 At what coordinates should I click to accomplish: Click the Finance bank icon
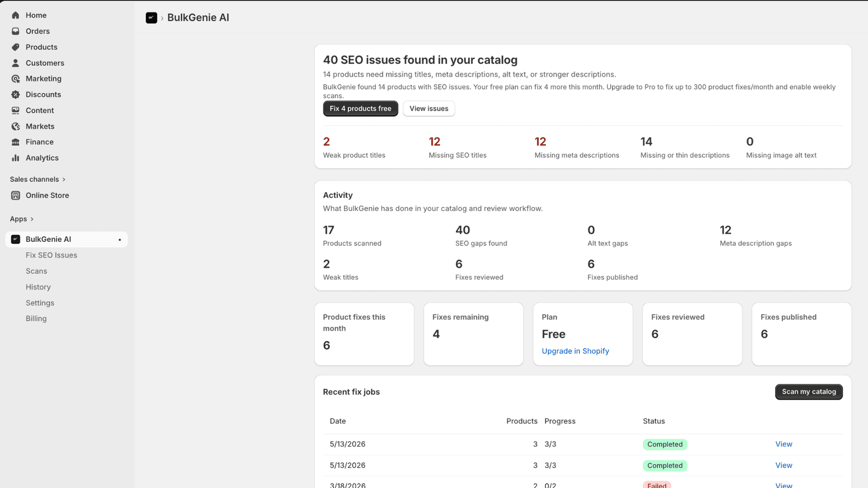point(16,142)
